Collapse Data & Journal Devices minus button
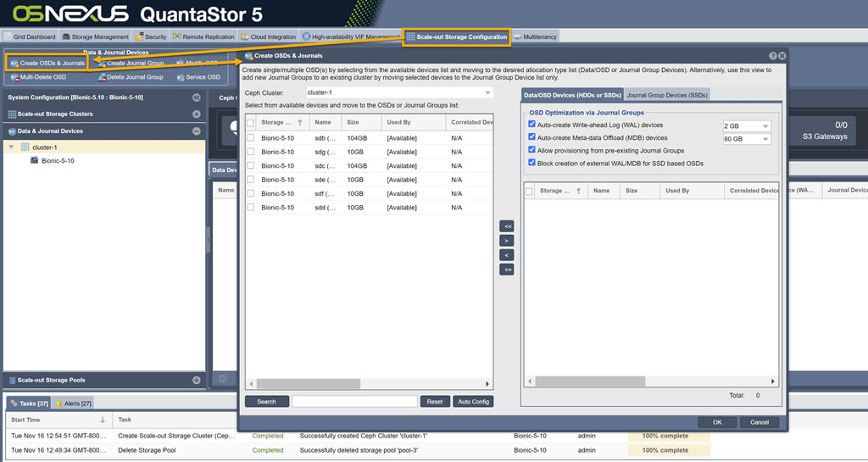Screen dimensions: 868x462 point(197,131)
